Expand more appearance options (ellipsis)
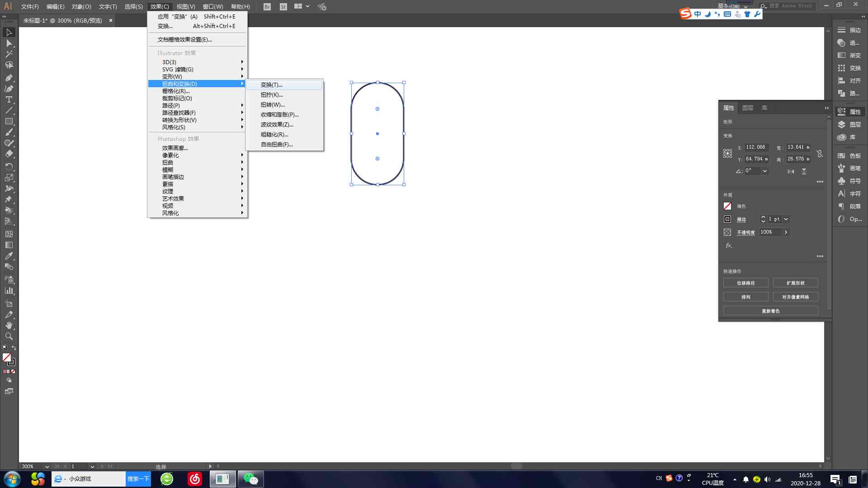Image resolution: width=868 pixels, height=488 pixels. pyautogui.click(x=820, y=256)
